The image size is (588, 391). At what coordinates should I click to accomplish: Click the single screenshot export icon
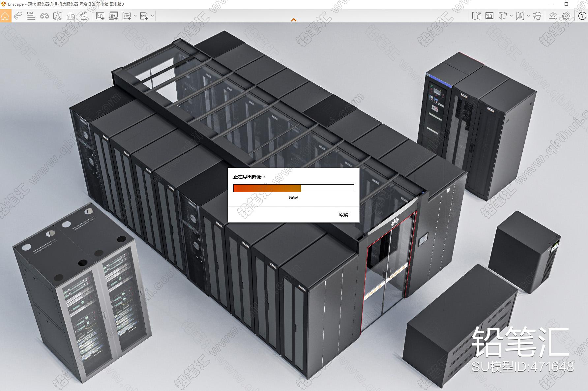100,16
